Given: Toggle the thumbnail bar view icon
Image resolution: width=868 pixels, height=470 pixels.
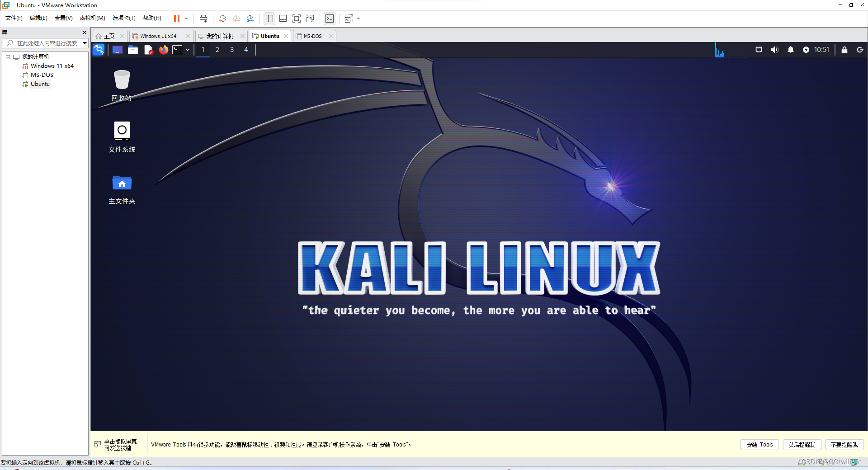Looking at the screenshot, I should click(x=283, y=19).
